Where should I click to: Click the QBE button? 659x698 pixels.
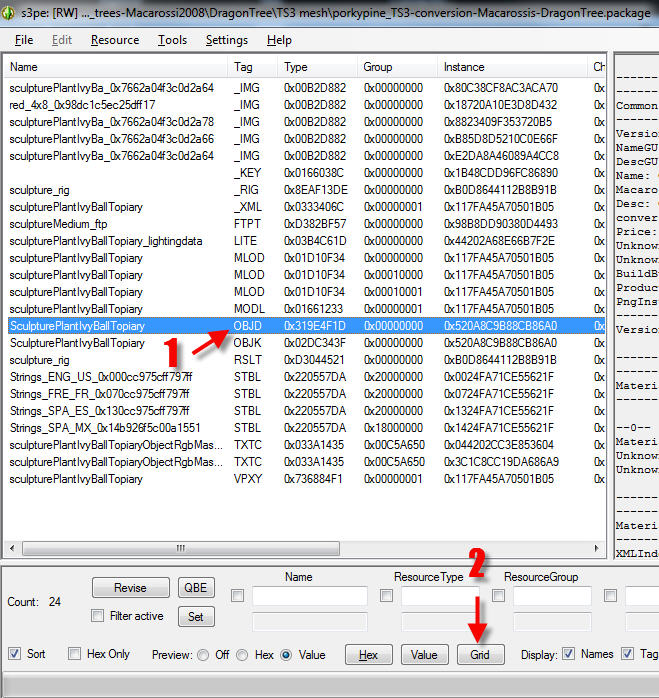[196, 588]
